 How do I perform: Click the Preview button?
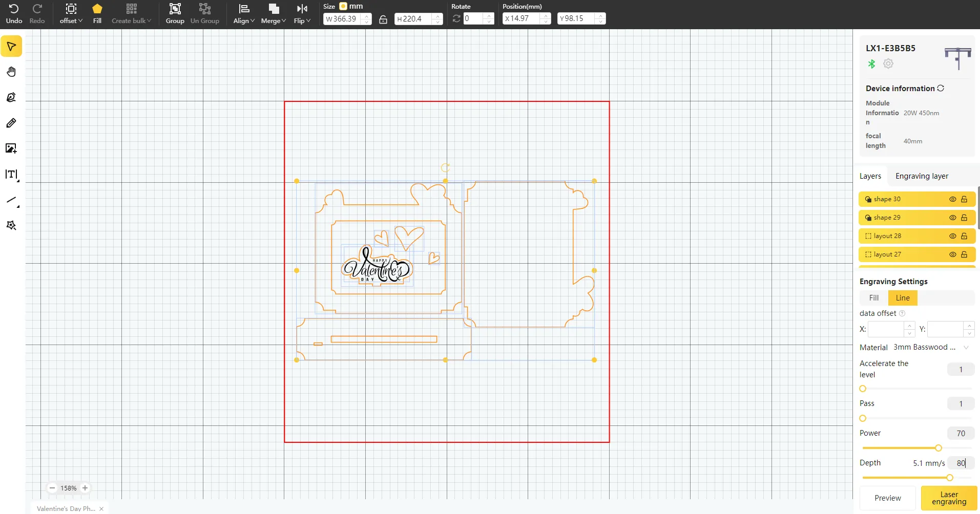(x=888, y=498)
